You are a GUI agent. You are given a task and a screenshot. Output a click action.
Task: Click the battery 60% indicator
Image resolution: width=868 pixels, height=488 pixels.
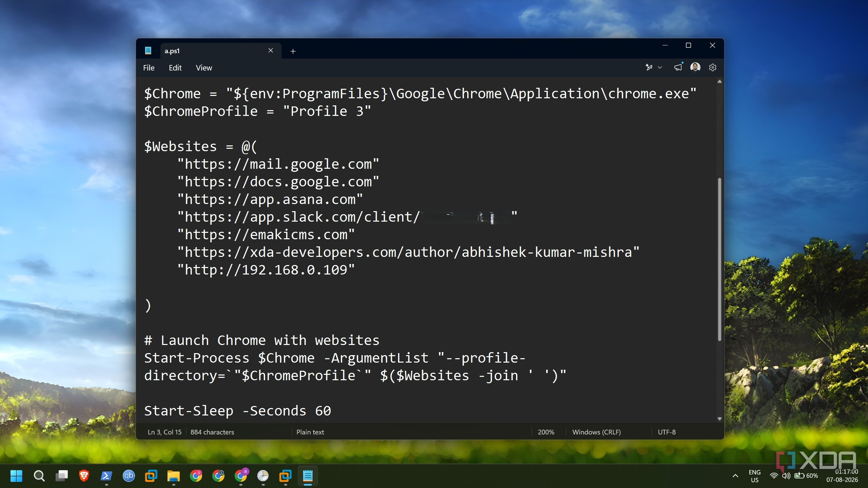[x=806, y=476]
